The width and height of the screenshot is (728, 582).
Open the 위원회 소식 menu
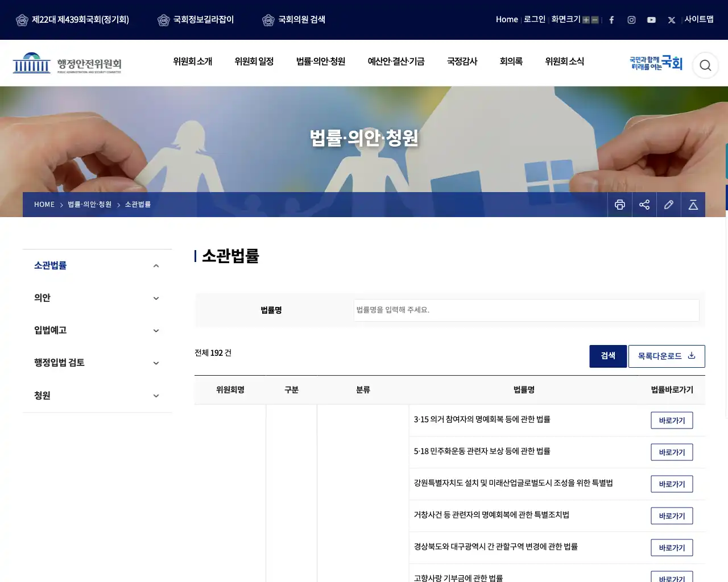coord(565,61)
